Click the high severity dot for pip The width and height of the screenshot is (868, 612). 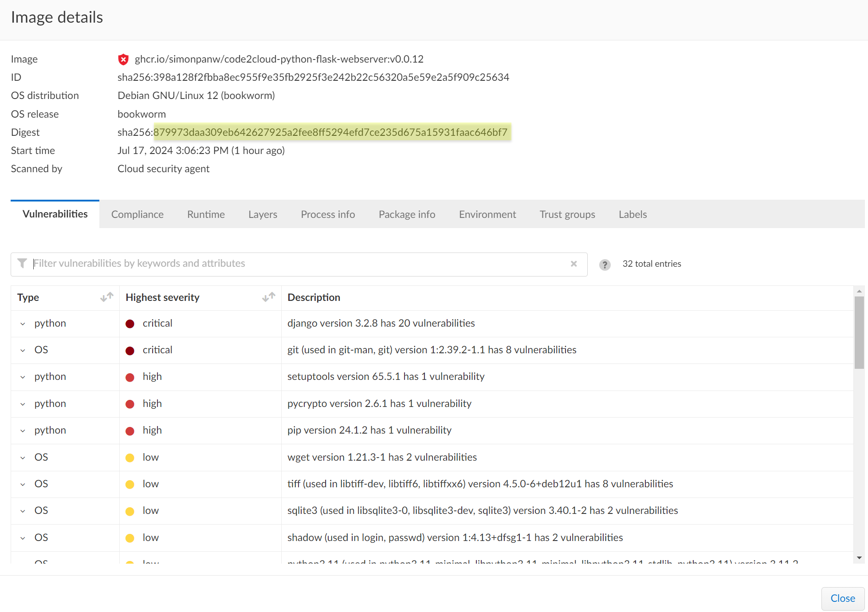click(x=130, y=431)
